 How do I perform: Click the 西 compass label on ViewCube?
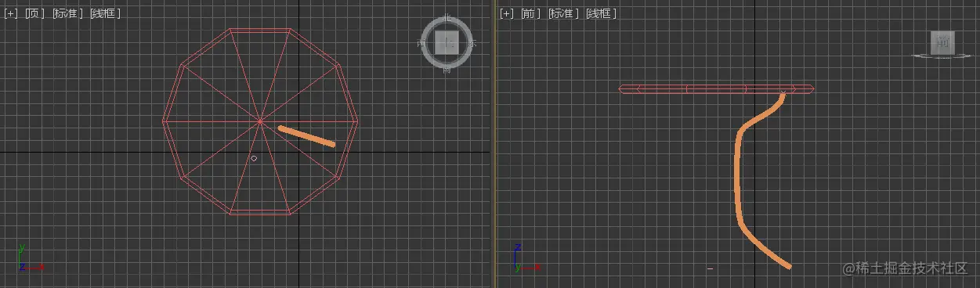pos(421,44)
